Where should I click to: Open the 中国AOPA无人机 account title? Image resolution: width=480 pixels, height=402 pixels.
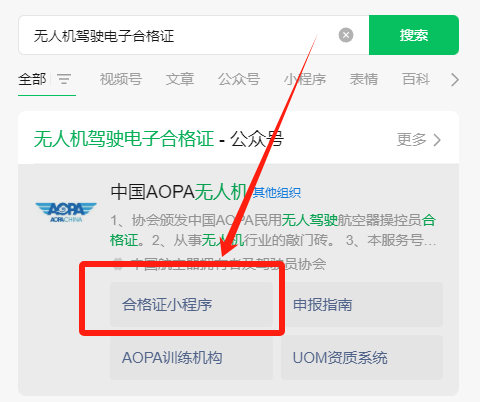tap(179, 192)
